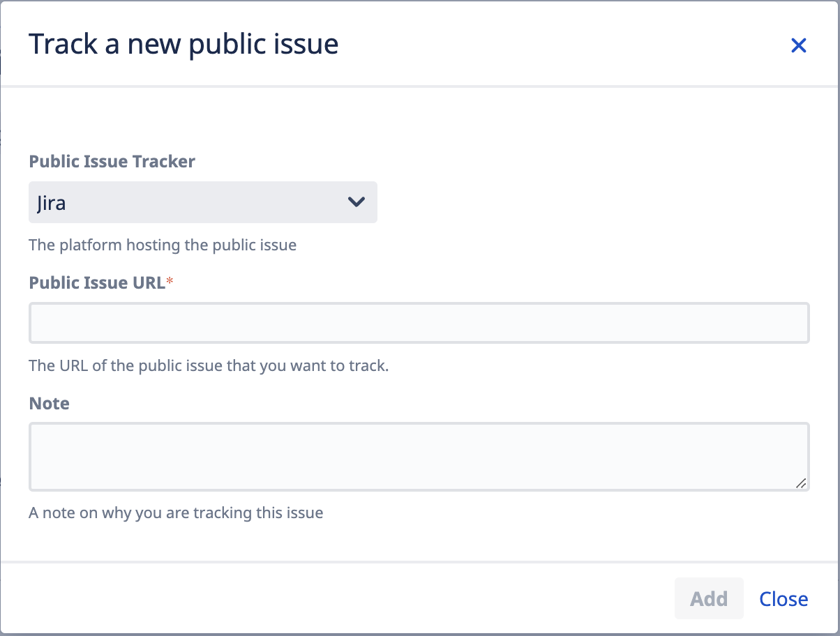Click the Public Issue URL label

coord(96,282)
